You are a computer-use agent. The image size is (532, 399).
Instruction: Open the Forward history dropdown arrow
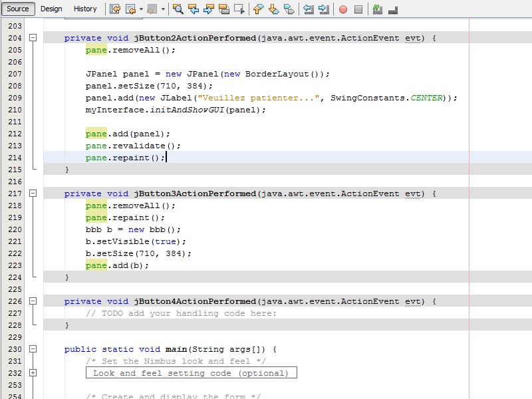(163, 9)
